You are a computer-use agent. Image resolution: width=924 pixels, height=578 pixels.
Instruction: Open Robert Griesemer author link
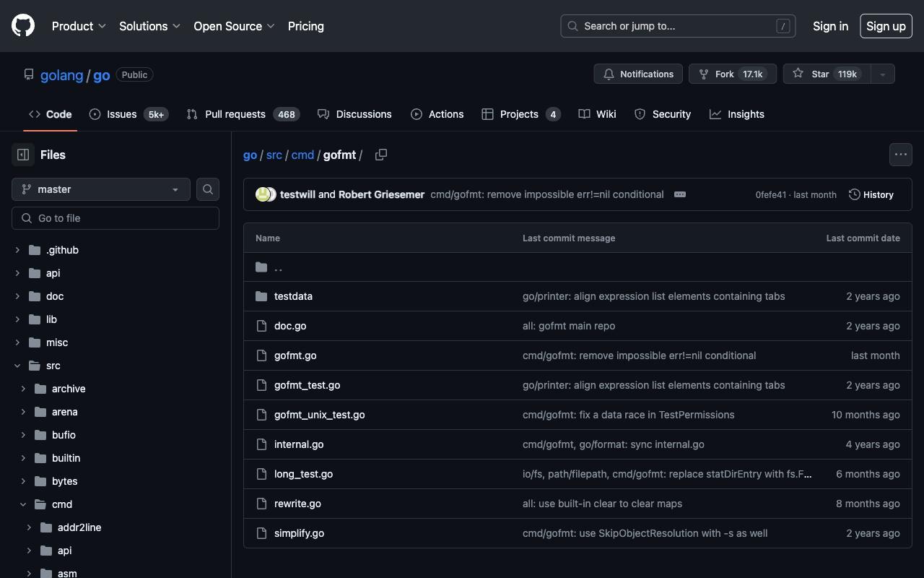(381, 194)
